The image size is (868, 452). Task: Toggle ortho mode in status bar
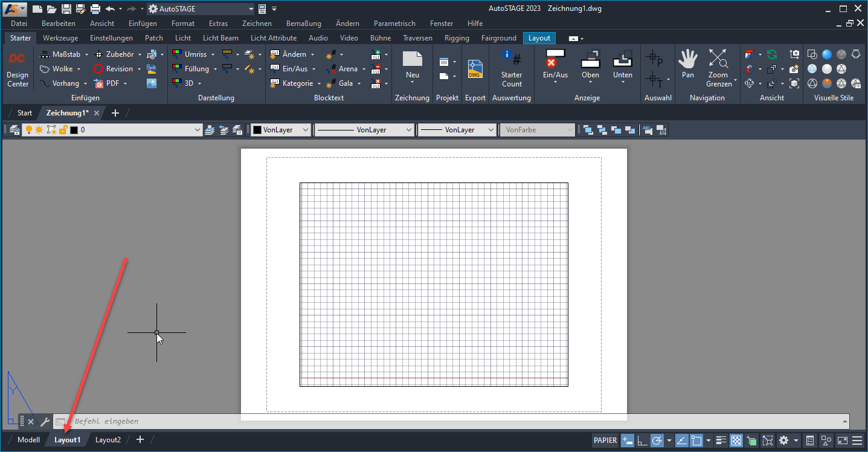[643, 440]
